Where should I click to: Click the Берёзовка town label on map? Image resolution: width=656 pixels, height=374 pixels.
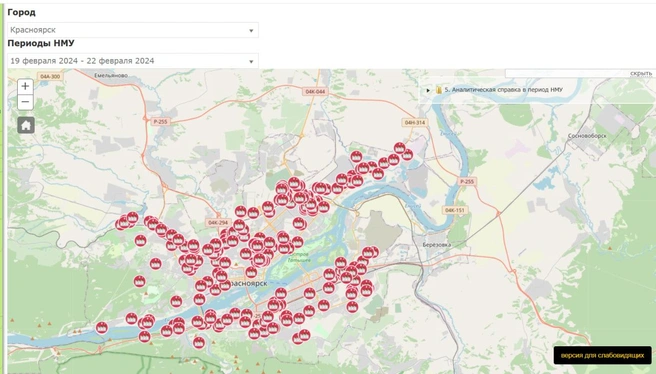coord(436,245)
